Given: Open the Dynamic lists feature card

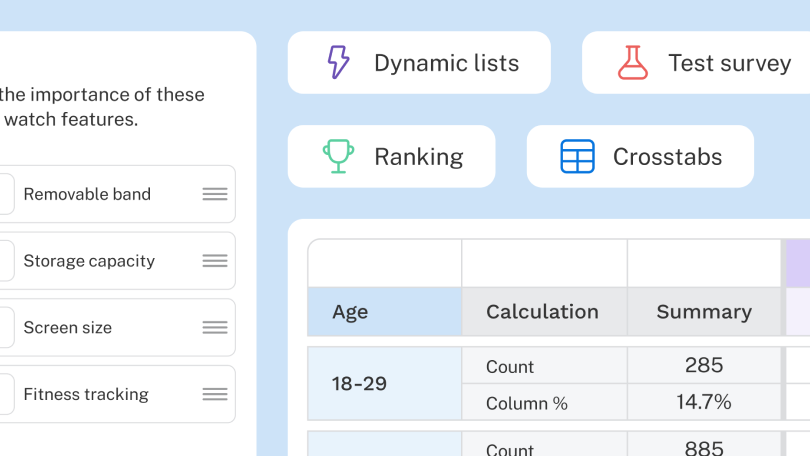Looking at the screenshot, I should pos(419,62).
